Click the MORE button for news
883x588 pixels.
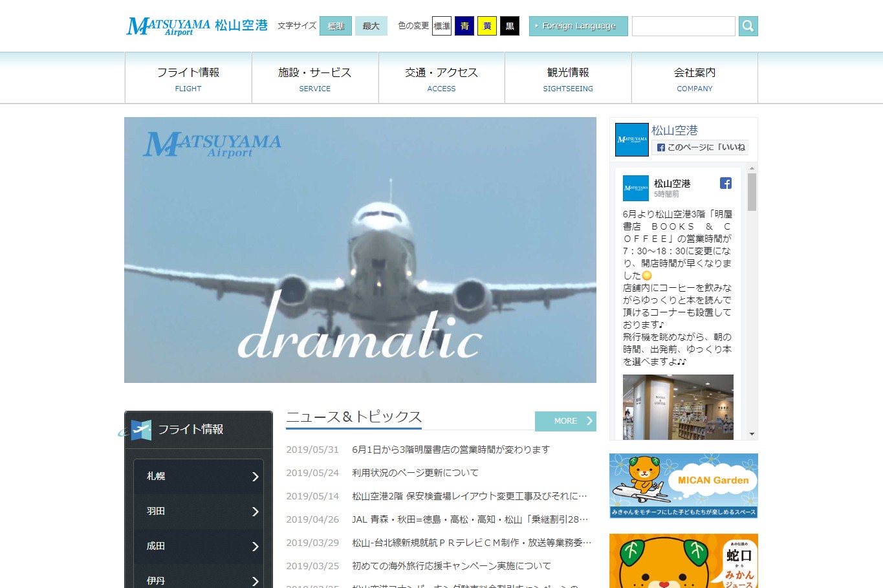coord(565,421)
